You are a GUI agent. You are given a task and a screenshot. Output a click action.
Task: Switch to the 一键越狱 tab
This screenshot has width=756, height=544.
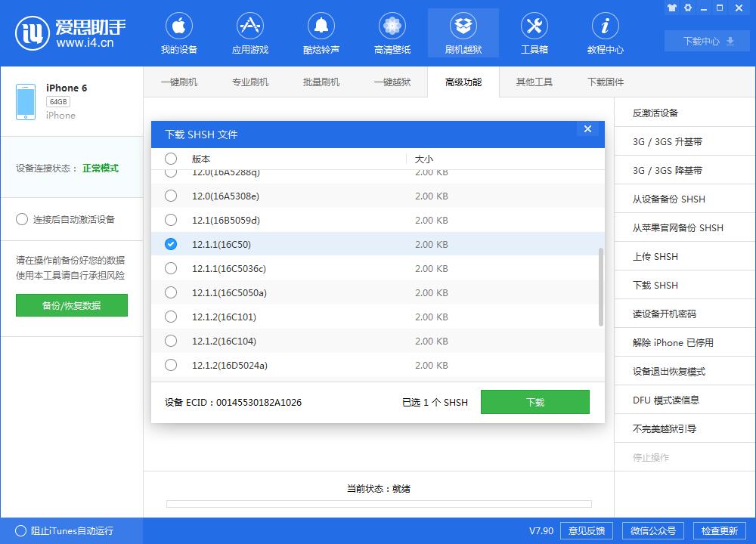[392, 82]
